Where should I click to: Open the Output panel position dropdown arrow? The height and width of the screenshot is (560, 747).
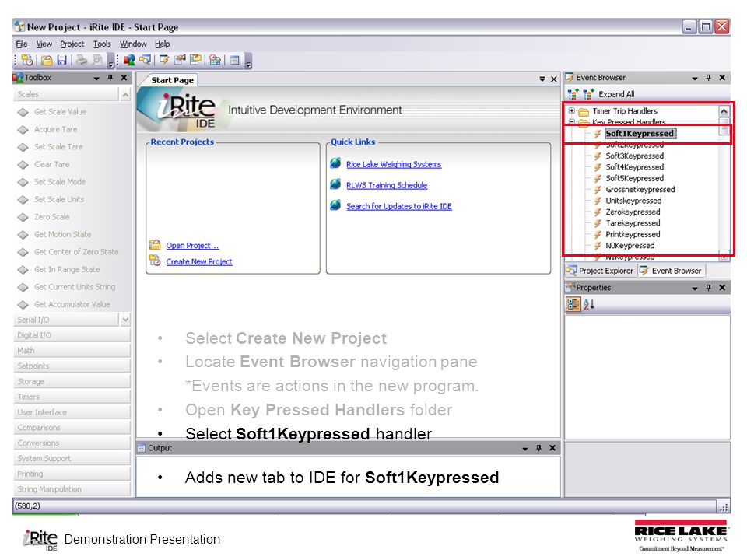pos(525,449)
